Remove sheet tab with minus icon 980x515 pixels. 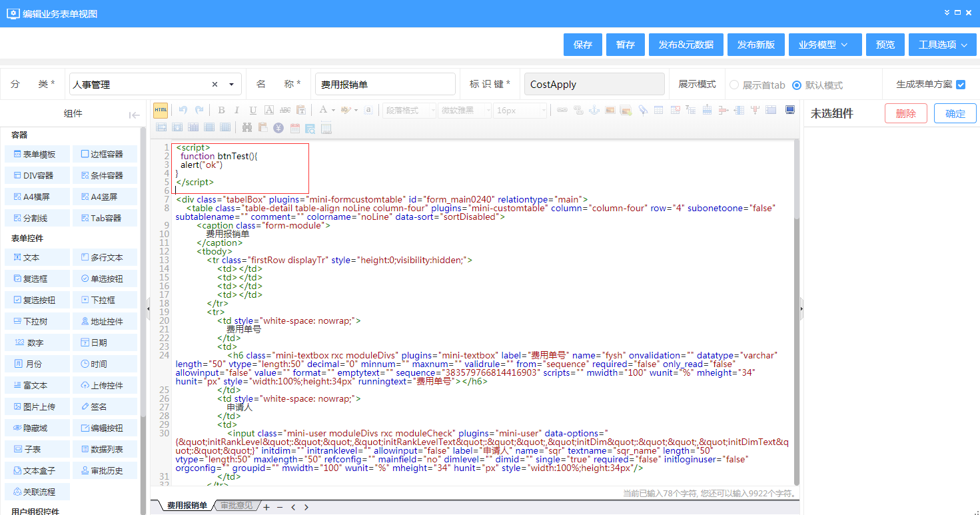click(280, 507)
